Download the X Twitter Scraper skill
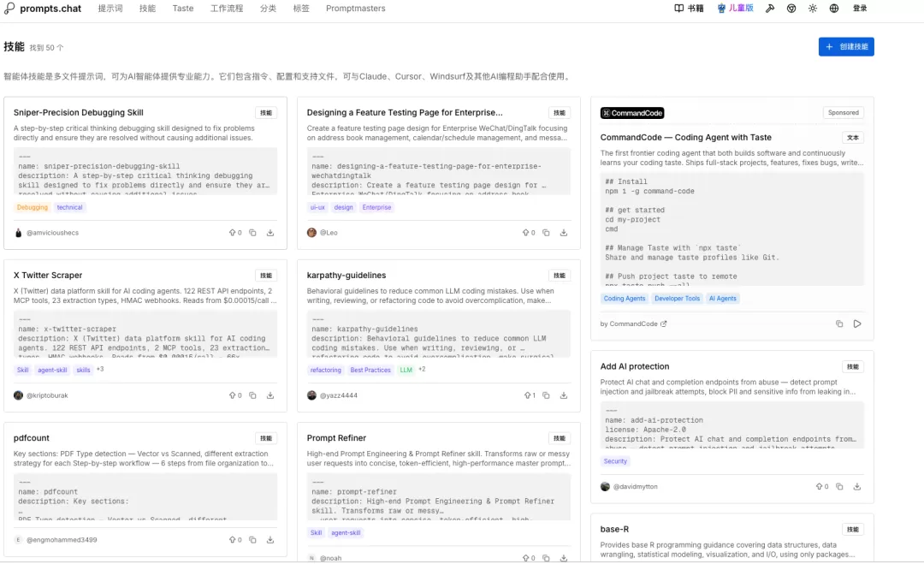 coord(270,395)
